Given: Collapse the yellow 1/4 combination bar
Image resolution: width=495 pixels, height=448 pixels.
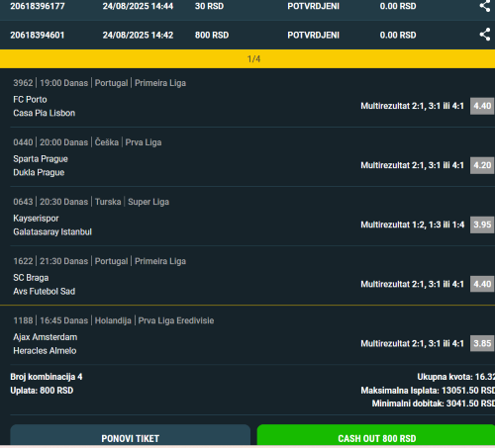Looking at the screenshot, I should point(247,59).
